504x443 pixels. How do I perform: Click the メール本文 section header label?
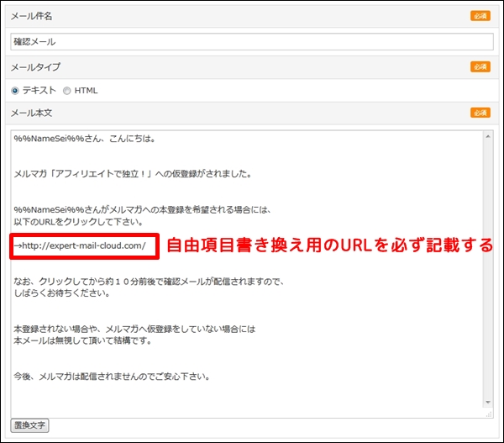[x=32, y=113]
